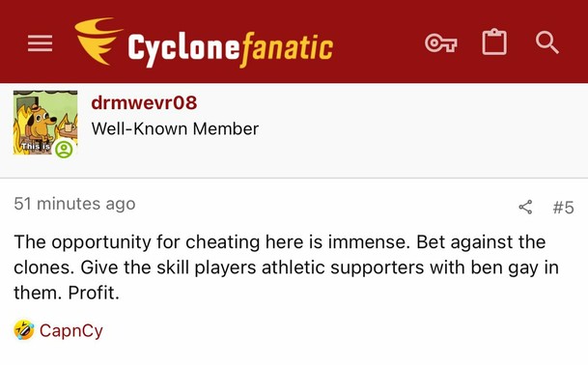The height and width of the screenshot is (365, 588).
Task: Click the gray user info header area
Action: pos(412,130)
